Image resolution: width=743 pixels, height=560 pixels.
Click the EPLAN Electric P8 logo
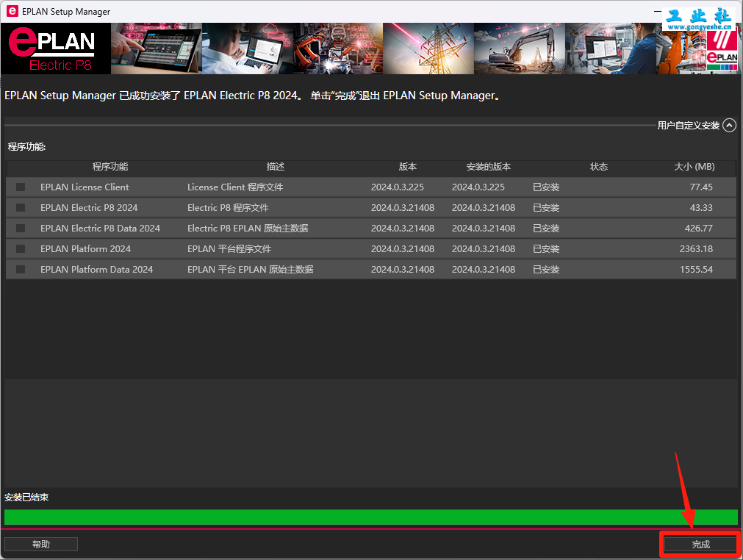(x=55, y=49)
